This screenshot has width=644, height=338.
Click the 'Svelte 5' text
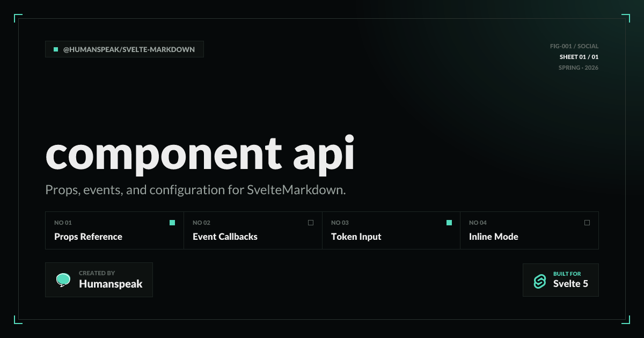tap(570, 284)
